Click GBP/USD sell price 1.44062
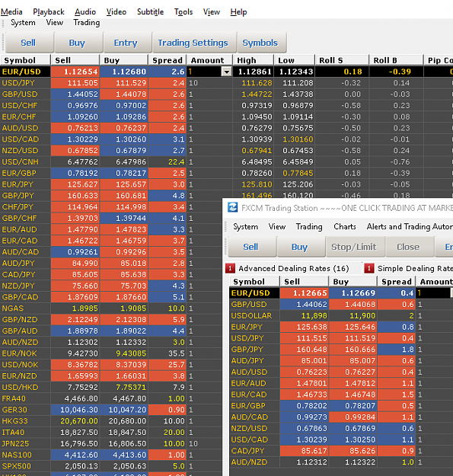453x476 pixels. pyautogui.click(x=304, y=304)
